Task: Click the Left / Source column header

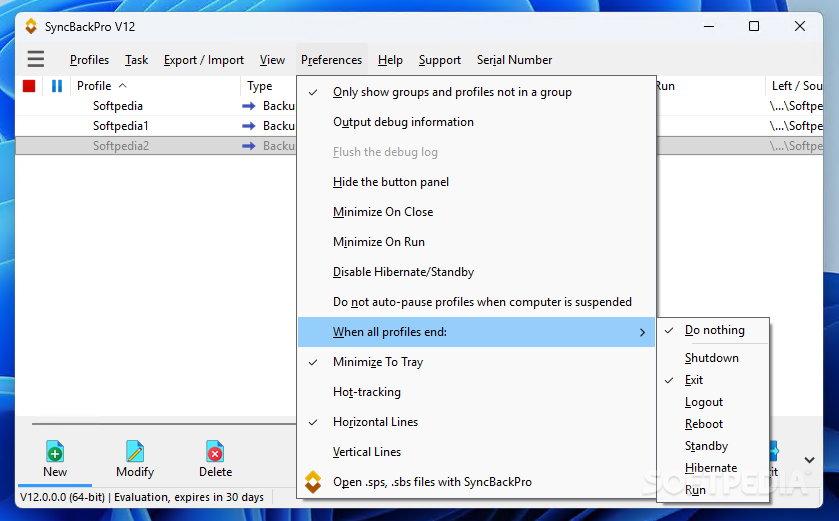Action: click(796, 86)
